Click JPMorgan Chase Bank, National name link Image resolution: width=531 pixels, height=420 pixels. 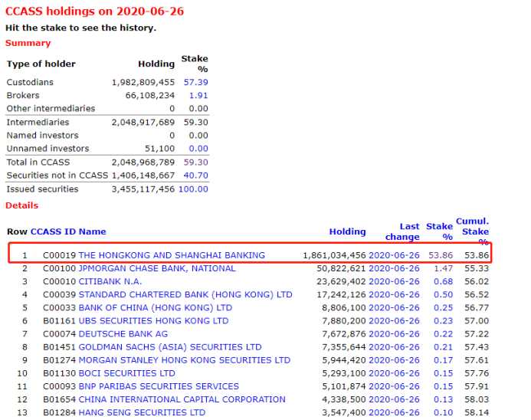(157, 268)
